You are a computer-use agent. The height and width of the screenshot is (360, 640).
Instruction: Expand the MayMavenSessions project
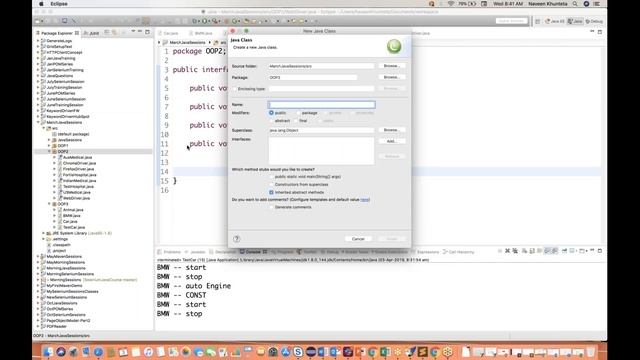click(38, 257)
